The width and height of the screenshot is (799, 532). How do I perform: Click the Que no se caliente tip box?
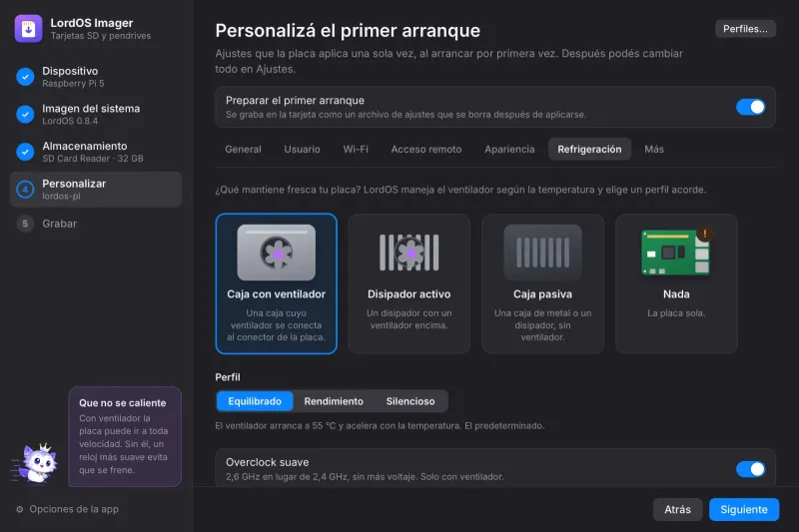(x=125, y=436)
